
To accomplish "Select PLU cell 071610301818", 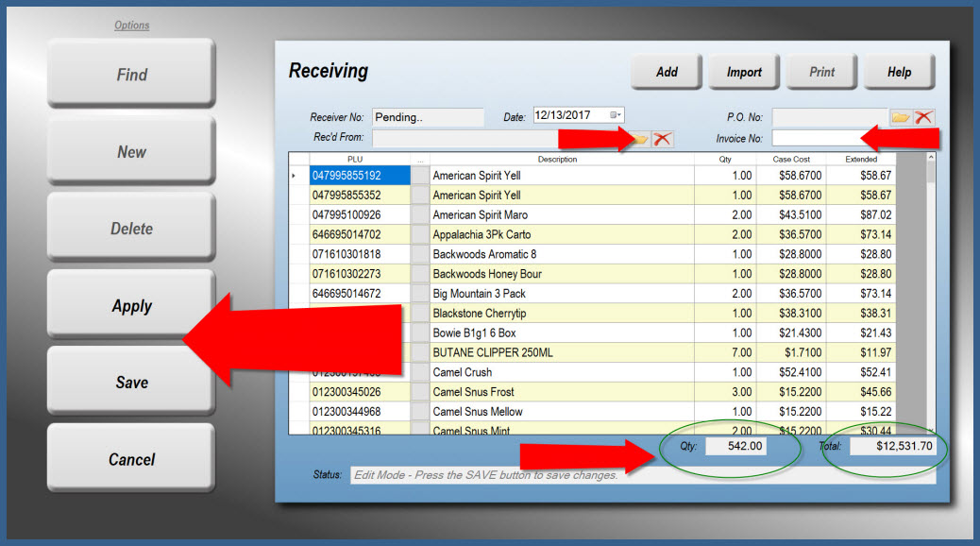I will click(360, 254).
